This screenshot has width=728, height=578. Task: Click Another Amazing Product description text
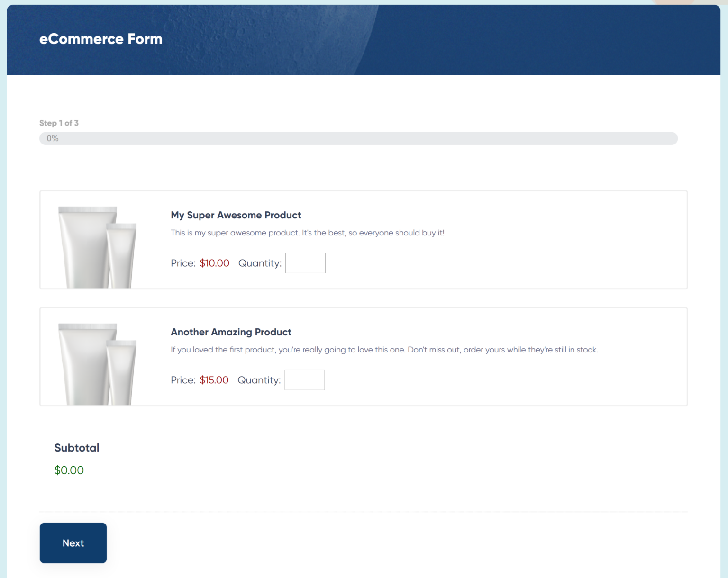point(384,350)
